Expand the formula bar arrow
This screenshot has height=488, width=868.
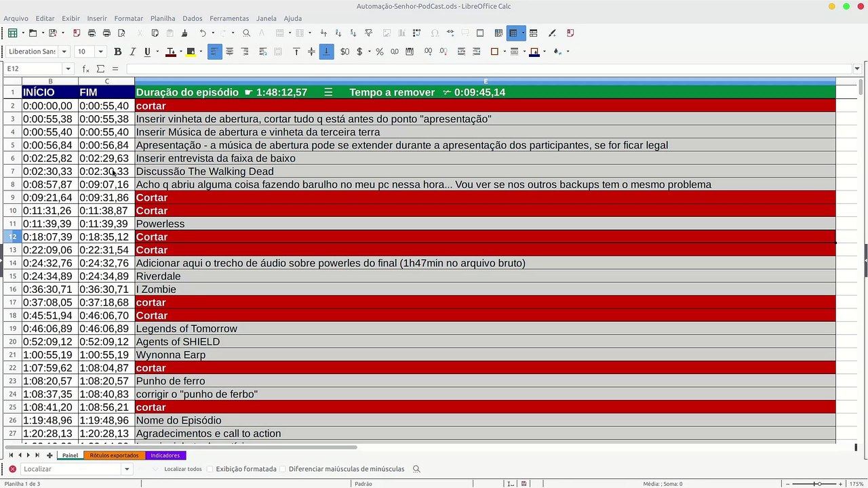tap(857, 68)
